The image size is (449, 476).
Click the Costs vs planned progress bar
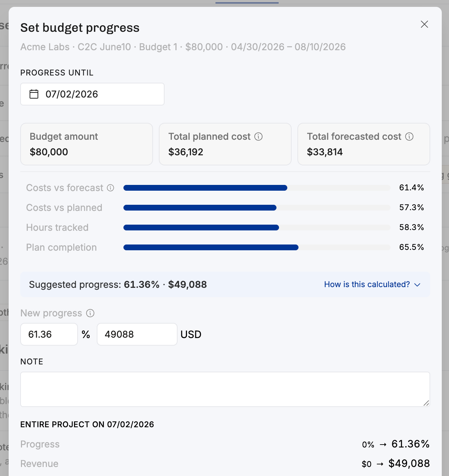[x=257, y=208]
